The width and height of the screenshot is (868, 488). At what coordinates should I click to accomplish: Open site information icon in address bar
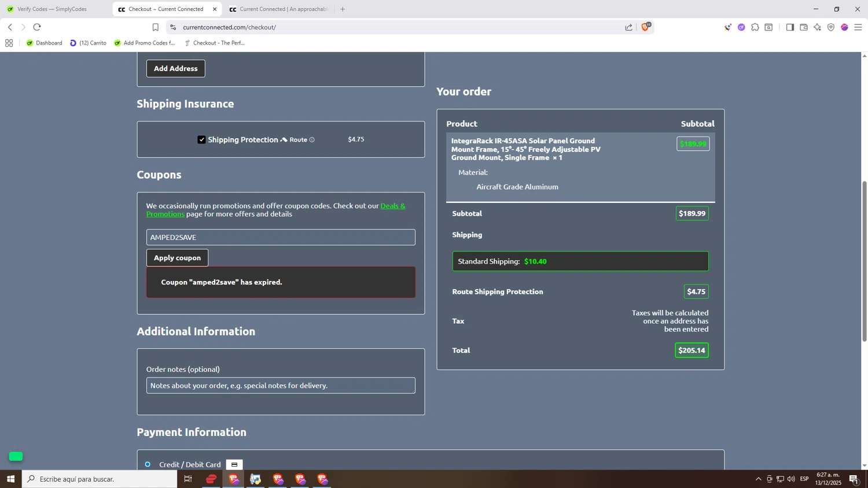[173, 27]
